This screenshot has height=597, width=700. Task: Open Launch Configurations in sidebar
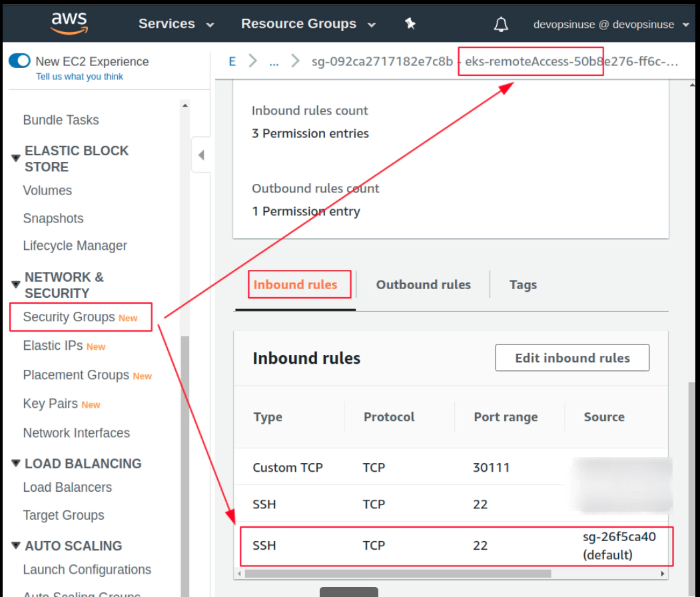[87, 570]
